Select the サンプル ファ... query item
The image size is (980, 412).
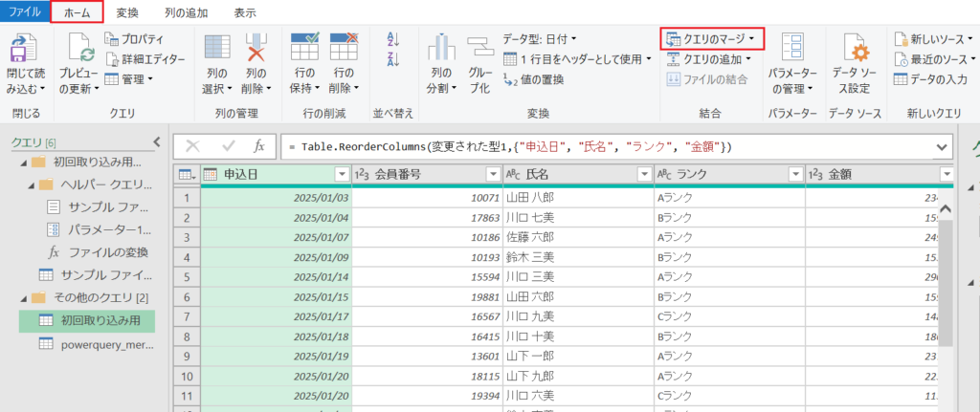point(100,207)
